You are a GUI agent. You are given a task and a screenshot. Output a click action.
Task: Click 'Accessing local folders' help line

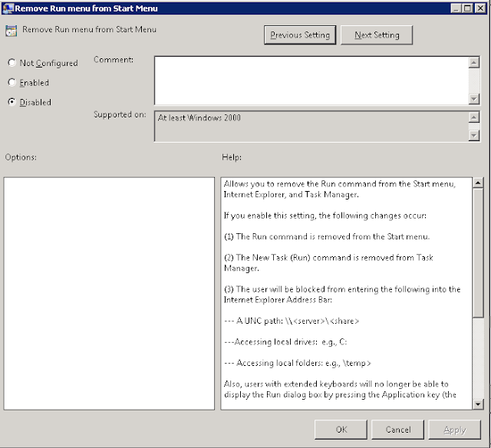point(298,363)
